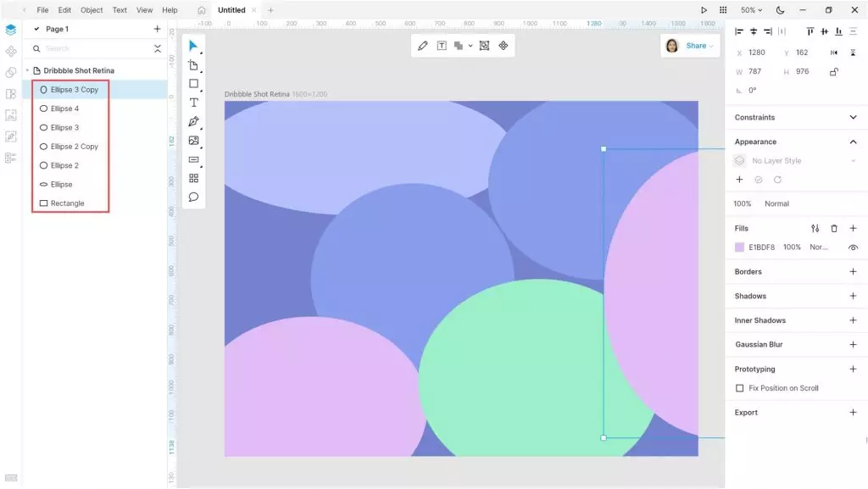Image resolution: width=868 pixels, height=489 pixels.
Task: Select Ellipse 2 Copy layer
Action: click(x=95, y=147)
